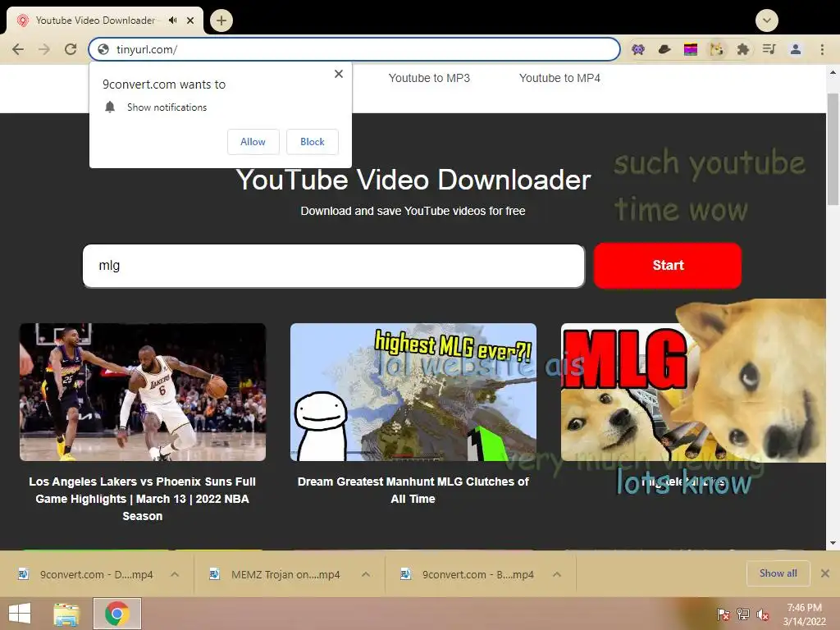
Task: Open the Dream Manhunt MLG thumbnail
Action: [x=413, y=392]
